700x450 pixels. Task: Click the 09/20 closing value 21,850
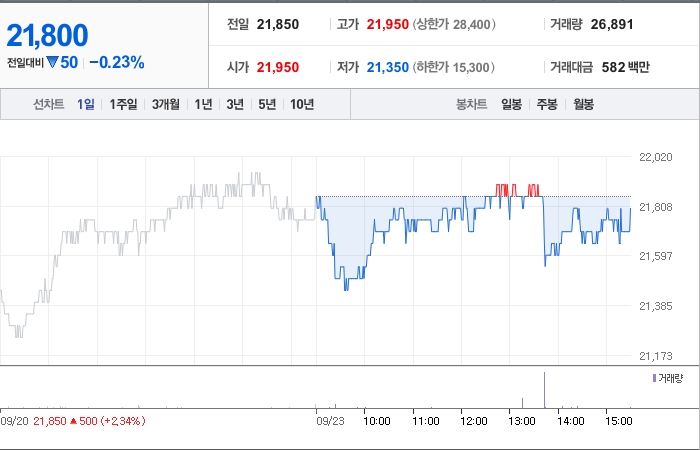[50, 421]
